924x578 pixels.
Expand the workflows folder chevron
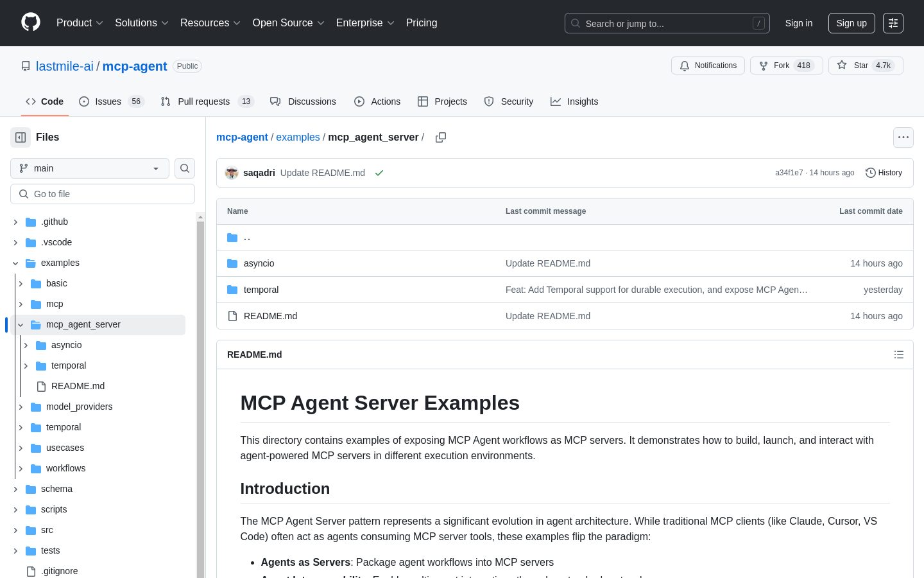[21, 469]
